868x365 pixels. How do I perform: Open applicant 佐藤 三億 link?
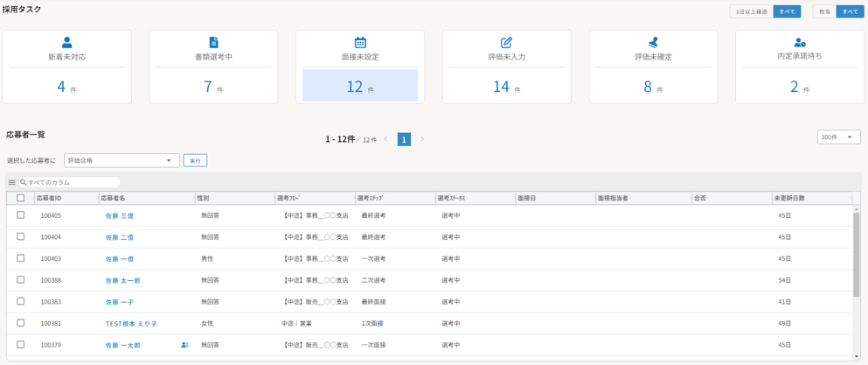(120, 216)
